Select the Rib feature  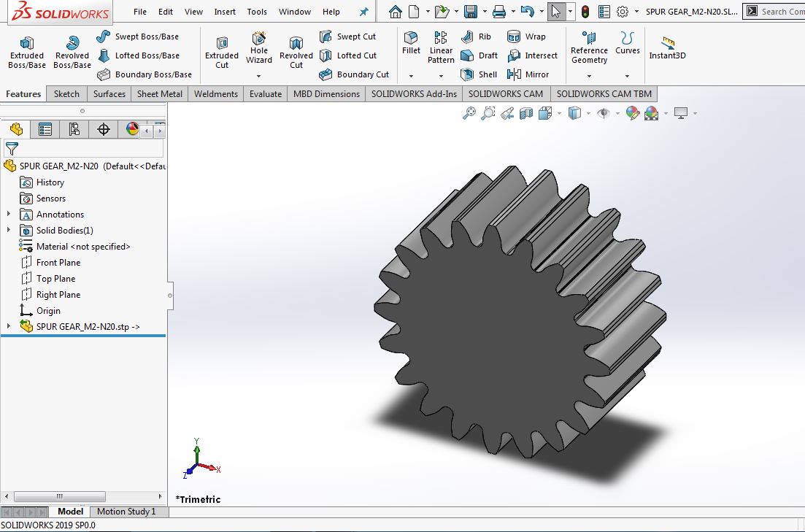[x=476, y=36]
